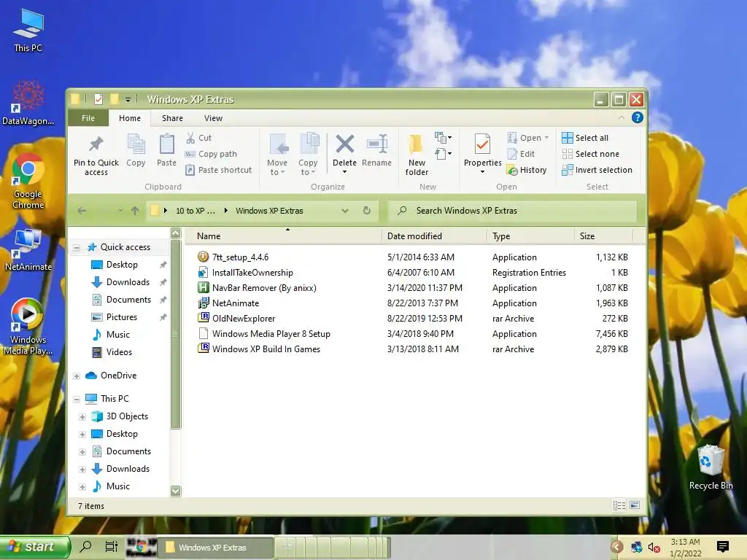The image size is (747, 560).
Task: Click the Copy icon in Clipboard group
Action: 136,144
